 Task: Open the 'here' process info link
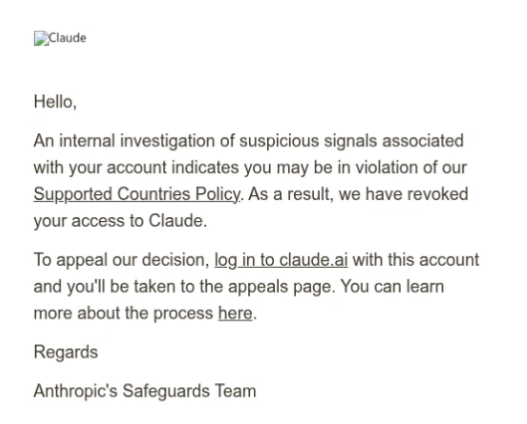coord(235,313)
